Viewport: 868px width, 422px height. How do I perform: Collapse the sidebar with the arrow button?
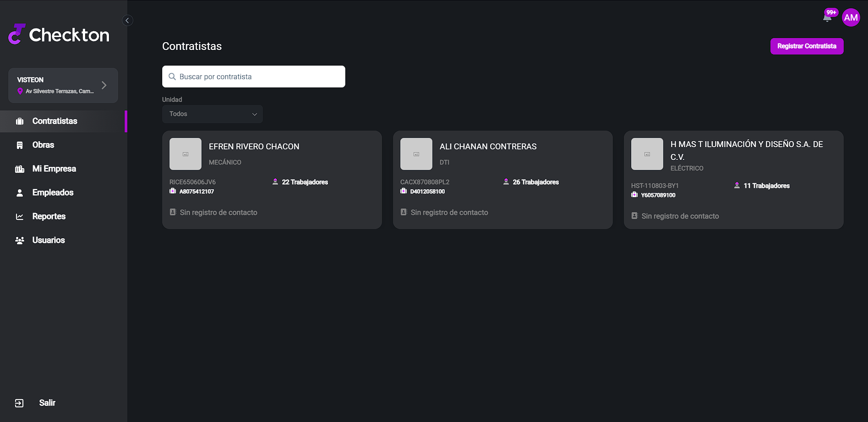point(127,20)
